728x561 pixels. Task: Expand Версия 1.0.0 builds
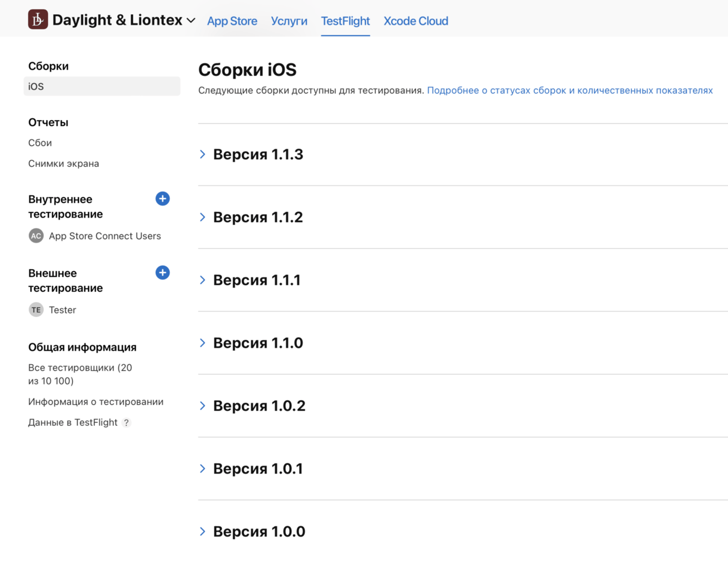click(x=203, y=532)
